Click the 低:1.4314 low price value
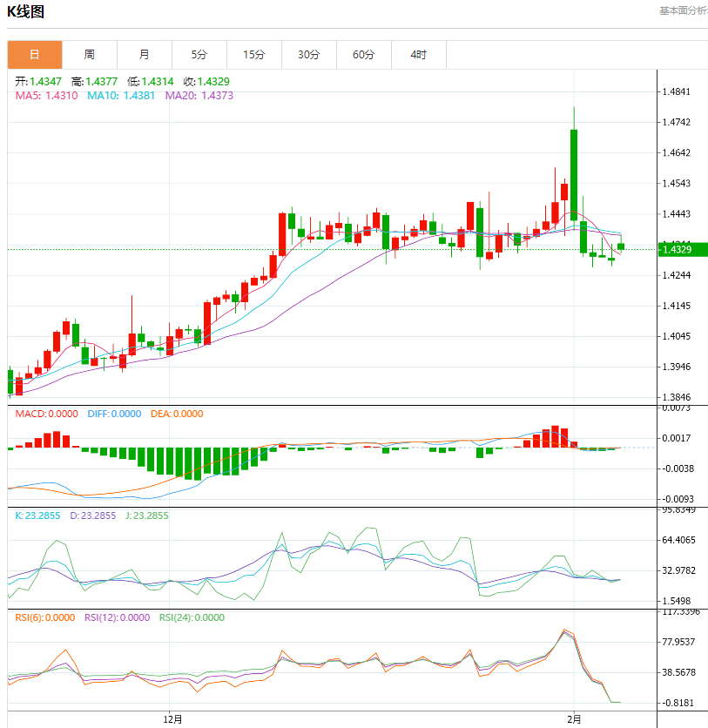 pos(151,82)
